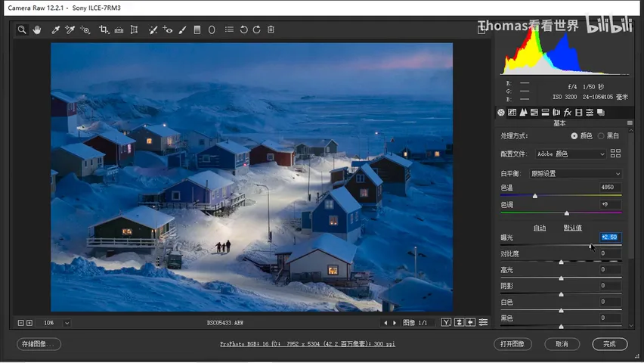Go to previous image arrow
Image resolution: width=644 pixels, height=363 pixels.
tap(385, 323)
